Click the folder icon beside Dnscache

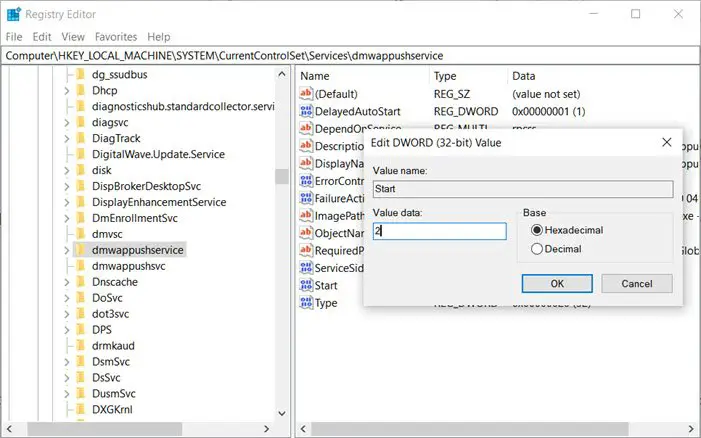click(80, 282)
